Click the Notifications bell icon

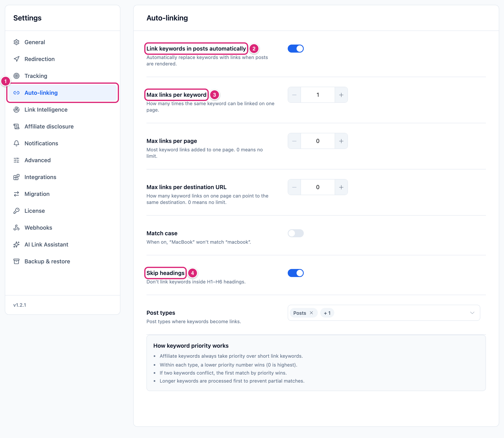coord(16,143)
